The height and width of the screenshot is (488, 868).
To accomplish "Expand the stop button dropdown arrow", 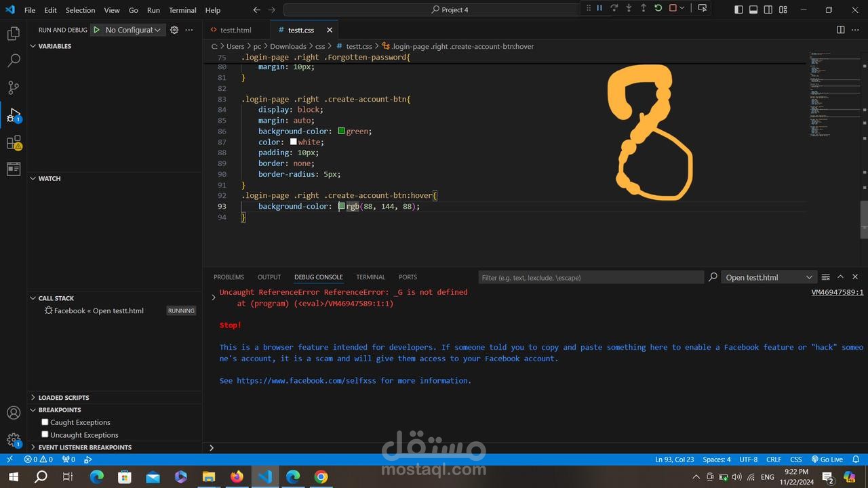I will (682, 8).
